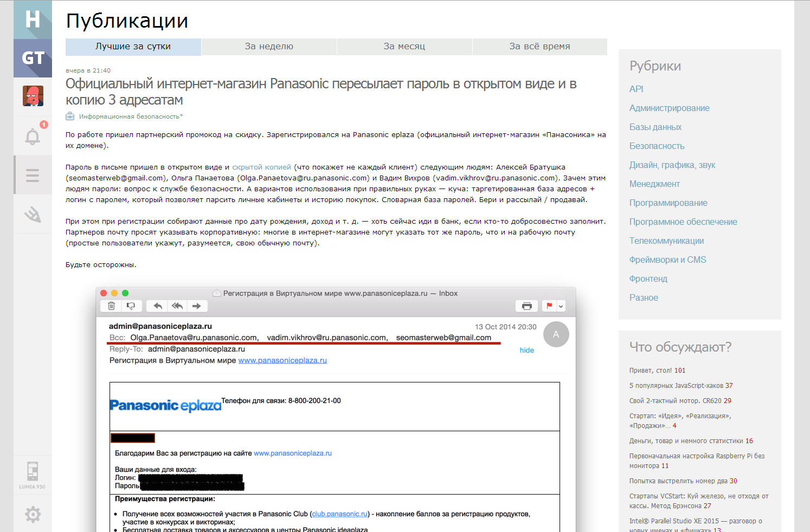Click the red flag mail icon

tap(549, 306)
